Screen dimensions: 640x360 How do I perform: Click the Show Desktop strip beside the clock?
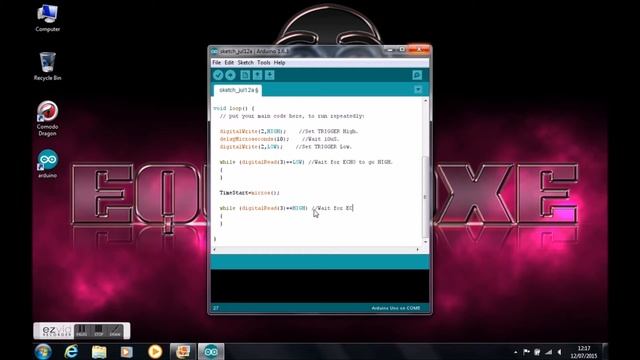point(604,352)
